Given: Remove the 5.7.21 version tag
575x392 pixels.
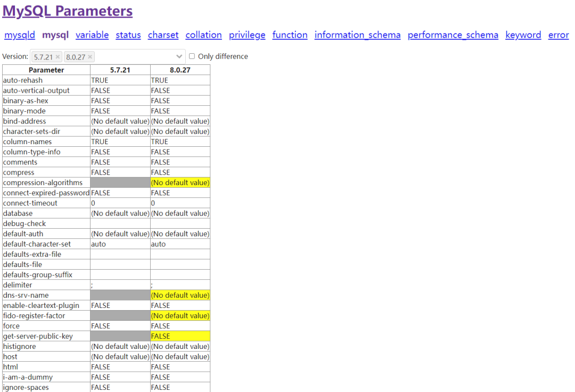Looking at the screenshot, I should (57, 57).
